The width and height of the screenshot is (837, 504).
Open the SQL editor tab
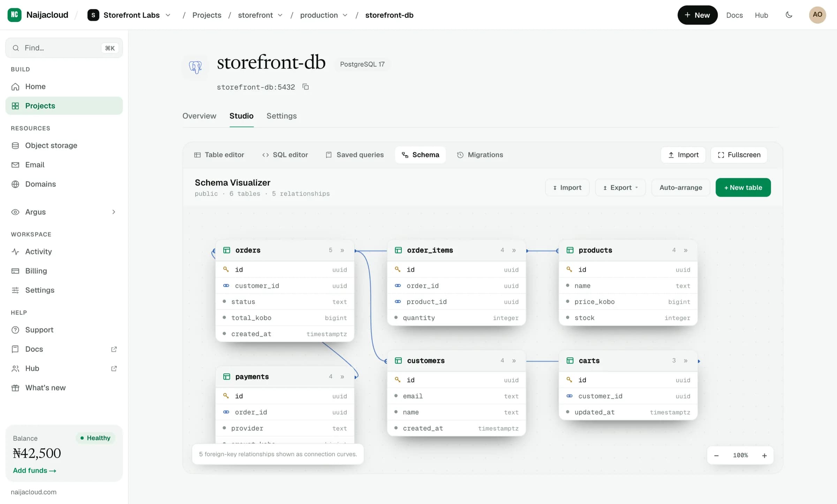[x=285, y=155]
